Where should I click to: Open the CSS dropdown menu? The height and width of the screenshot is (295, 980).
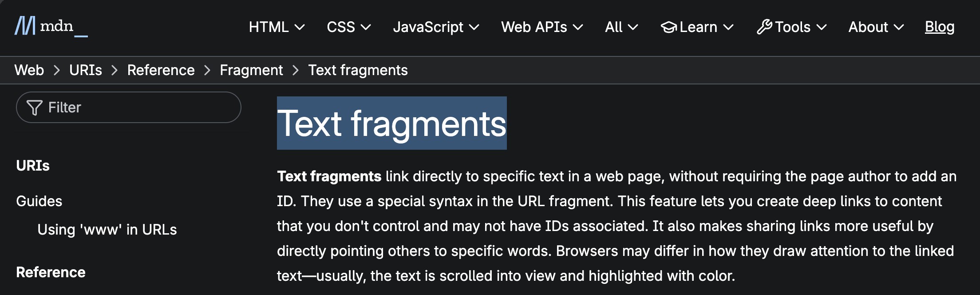(x=348, y=27)
